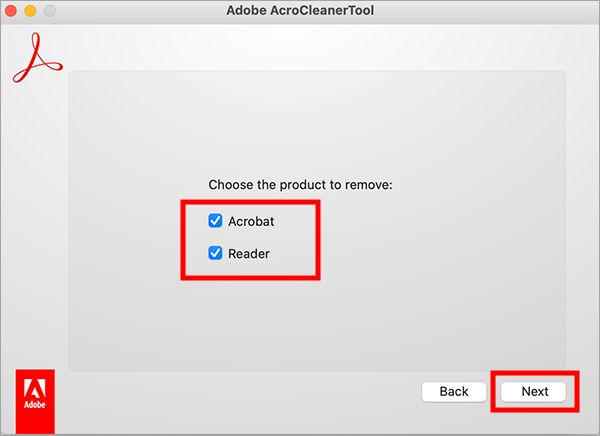Click the 'Acrobat' checkbox label text
This screenshot has height=436, width=600.
click(x=250, y=221)
